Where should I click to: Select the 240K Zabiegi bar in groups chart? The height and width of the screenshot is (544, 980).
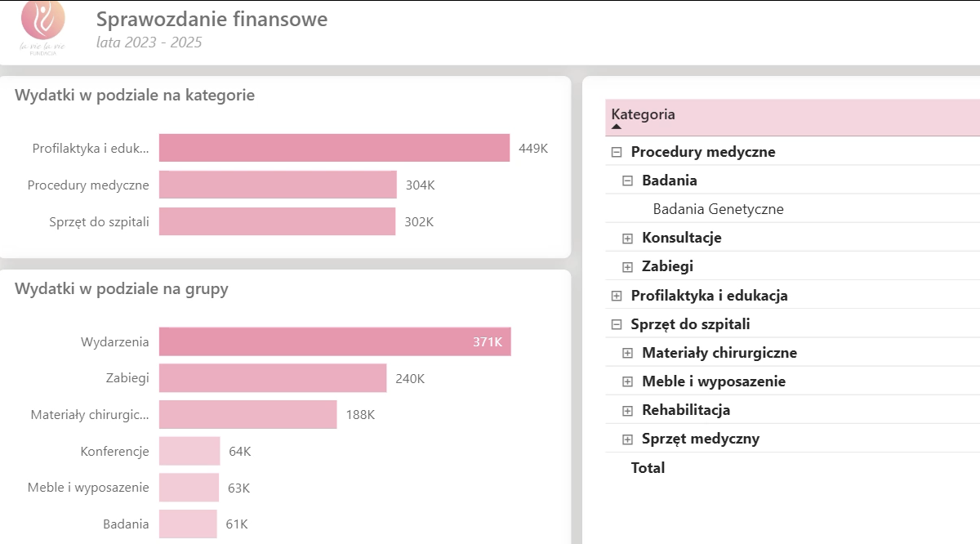[273, 378]
